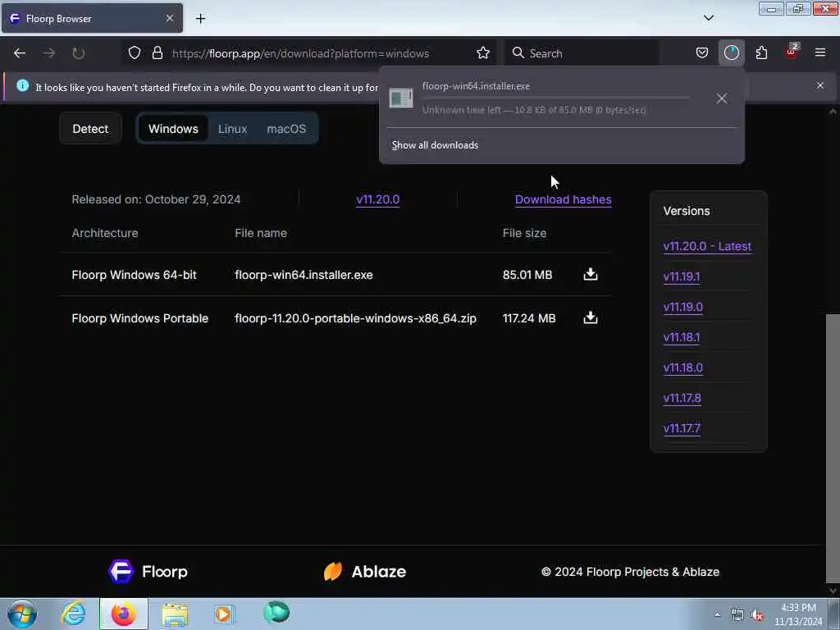Click the info icon in notification bar

(x=22, y=85)
